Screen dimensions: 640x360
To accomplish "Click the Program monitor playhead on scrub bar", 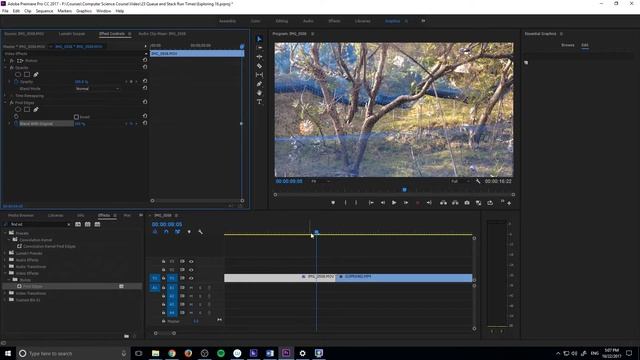I will tap(404, 190).
